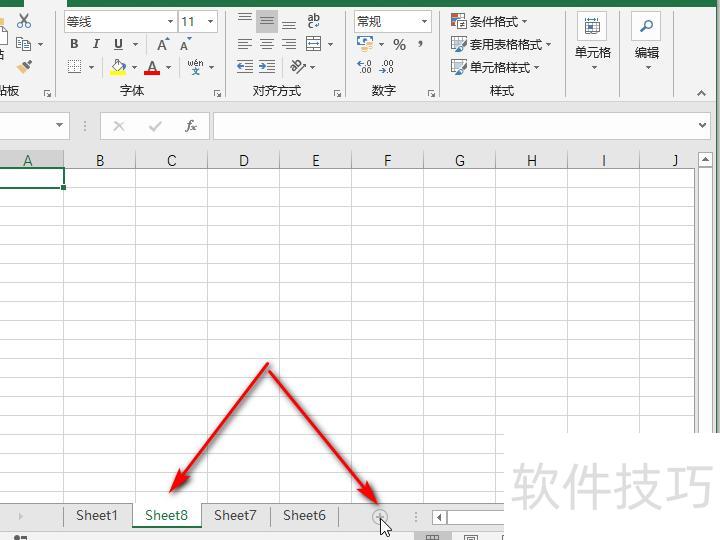Switch to Sheet1 tab
This screenshot has width=720, height=540.
[x=97, y=515]
